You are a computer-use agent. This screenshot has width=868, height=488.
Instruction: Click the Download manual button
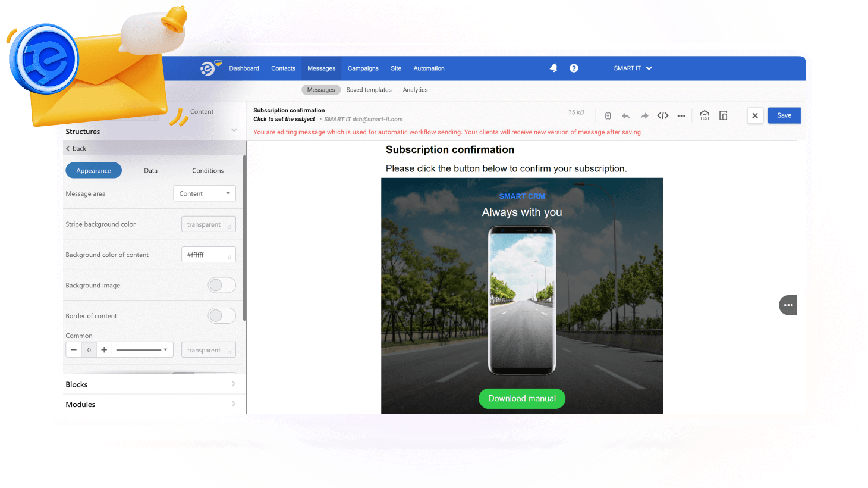click(521, 399)
